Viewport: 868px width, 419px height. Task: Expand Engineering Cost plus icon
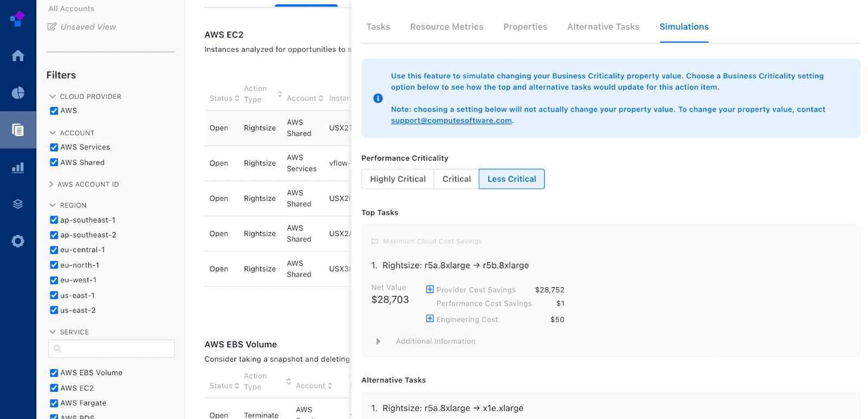pyautogui.click(x=430, y=319)
